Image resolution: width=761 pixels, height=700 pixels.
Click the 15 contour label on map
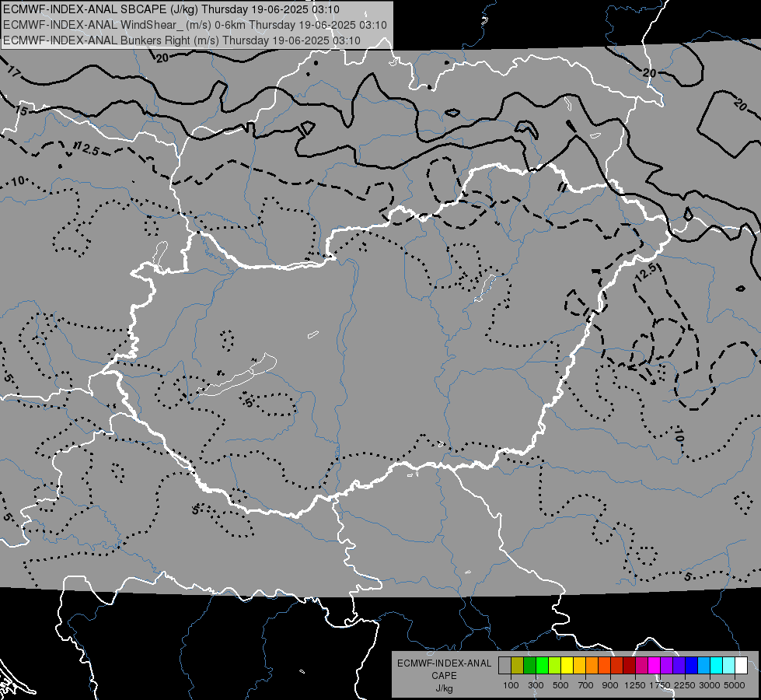pyautogui.click(x=21, y=110)
